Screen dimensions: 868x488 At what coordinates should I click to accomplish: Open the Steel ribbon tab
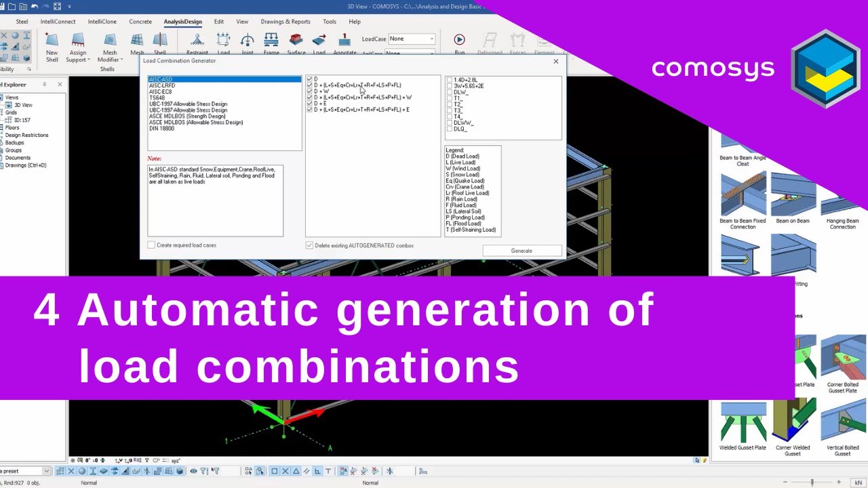(x=22, y=22)
